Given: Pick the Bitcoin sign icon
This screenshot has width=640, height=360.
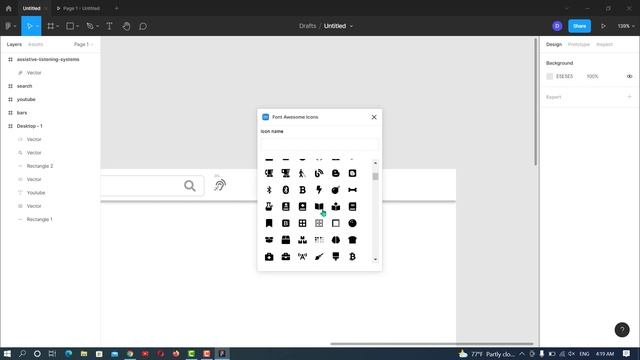Looking at the screenshot, I should [352, 257].
